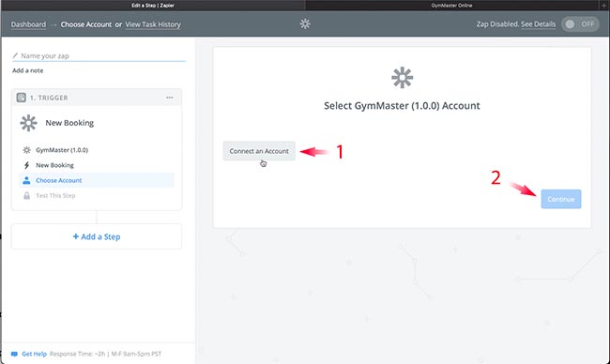Click the chat bubble icon by Get Help
610x364 pixels.
point(14,354)
